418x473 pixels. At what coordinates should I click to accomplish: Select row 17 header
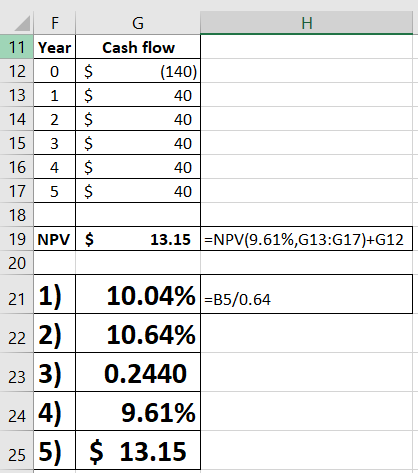(17, 191)
